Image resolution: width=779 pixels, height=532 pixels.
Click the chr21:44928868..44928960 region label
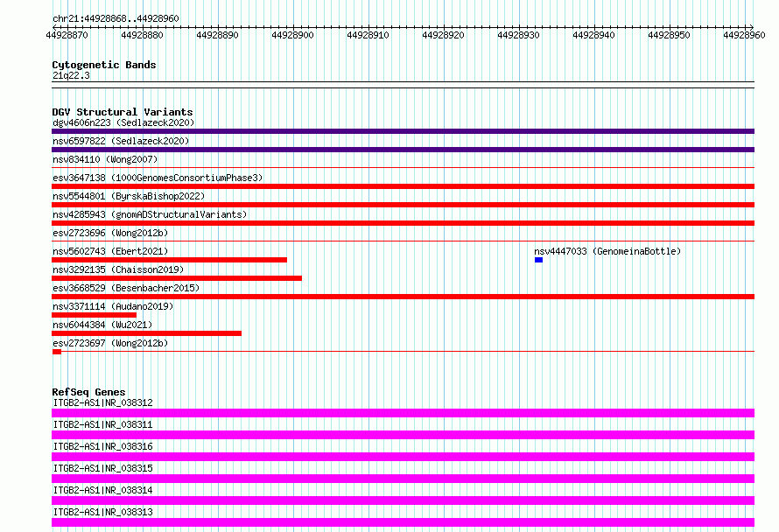tap(116, 18)
